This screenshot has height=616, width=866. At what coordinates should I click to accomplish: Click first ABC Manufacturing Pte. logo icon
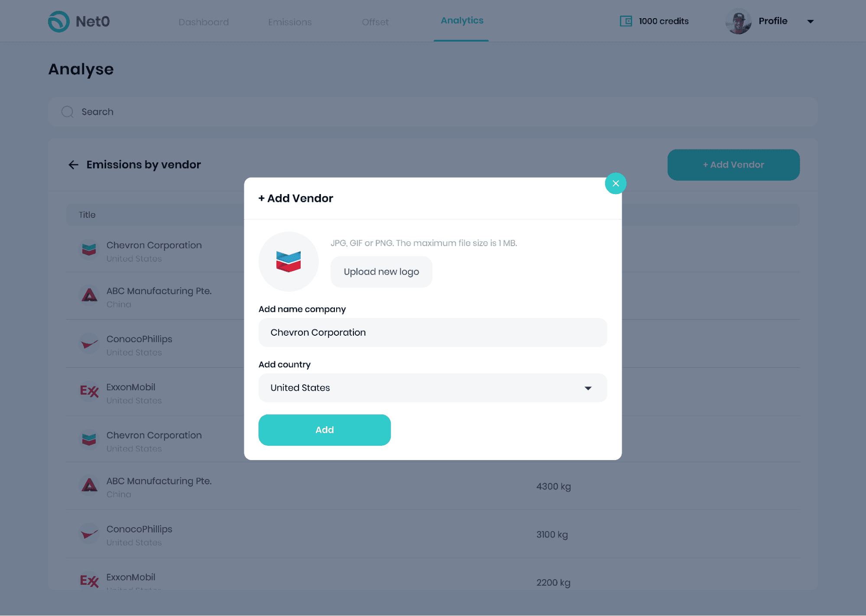(x=89, y=295)
